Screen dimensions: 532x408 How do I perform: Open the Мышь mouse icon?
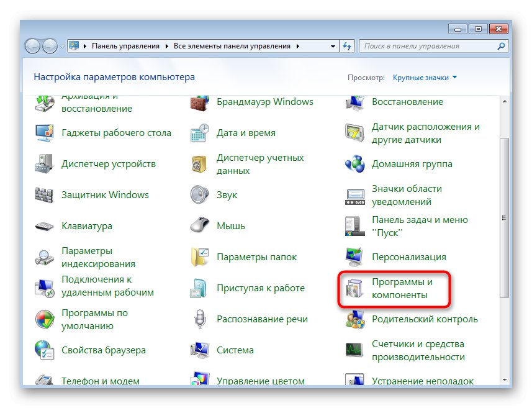point(199,225)
